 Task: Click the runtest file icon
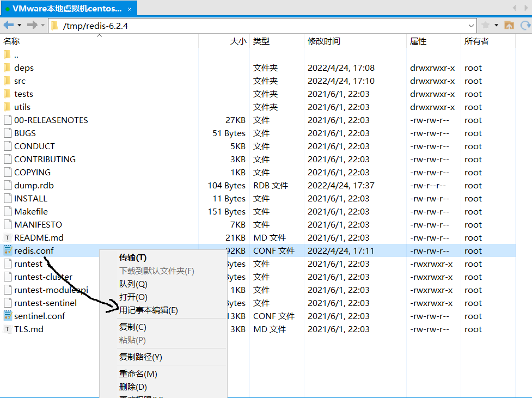click(x=8, y=264)
